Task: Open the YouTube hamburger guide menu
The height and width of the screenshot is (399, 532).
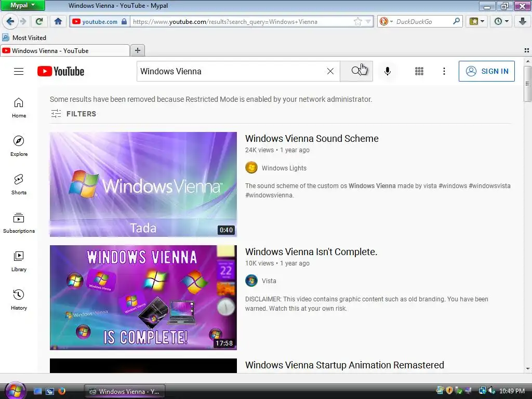Action: tap(19, 71)
